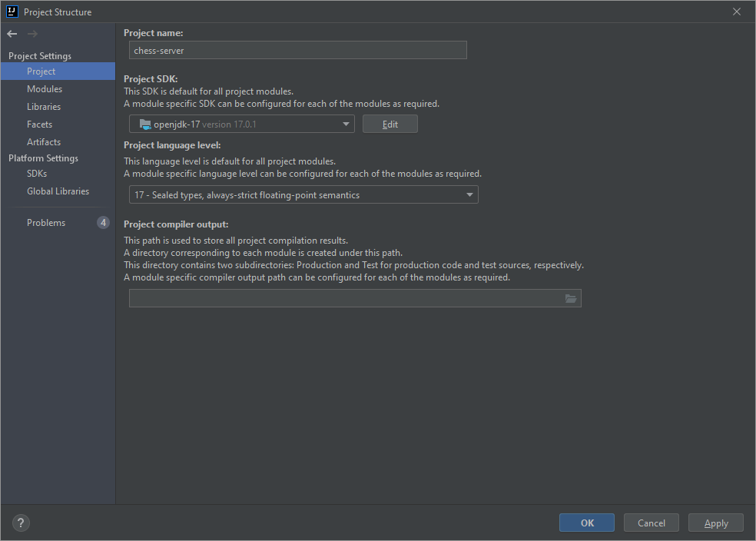Select the Modules settings section
Viewport: 756px width, 541px height.
45,88
